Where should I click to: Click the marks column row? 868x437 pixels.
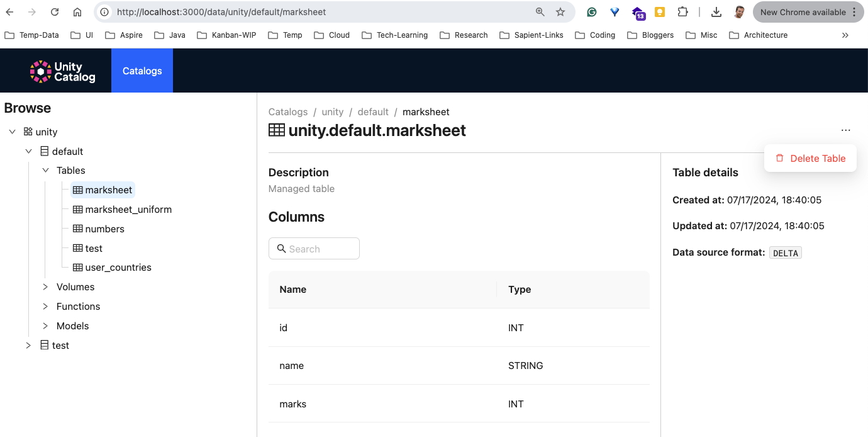459,404
